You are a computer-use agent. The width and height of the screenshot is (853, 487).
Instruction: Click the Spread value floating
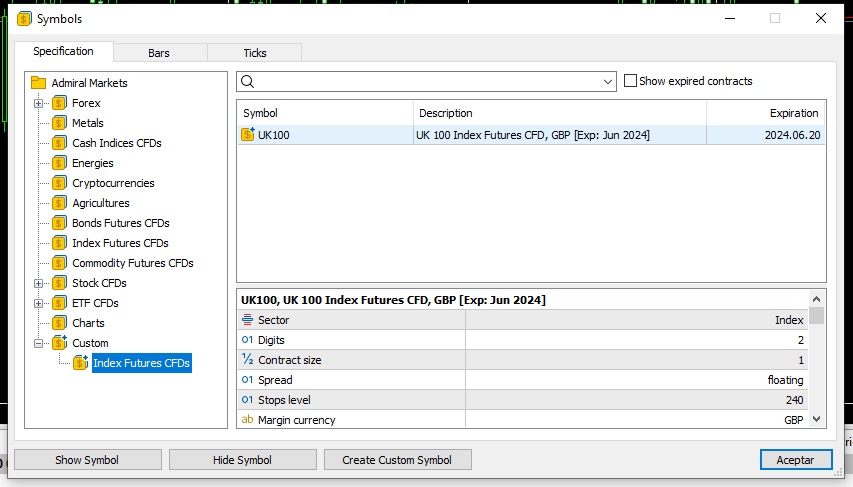tap(785, 380)
